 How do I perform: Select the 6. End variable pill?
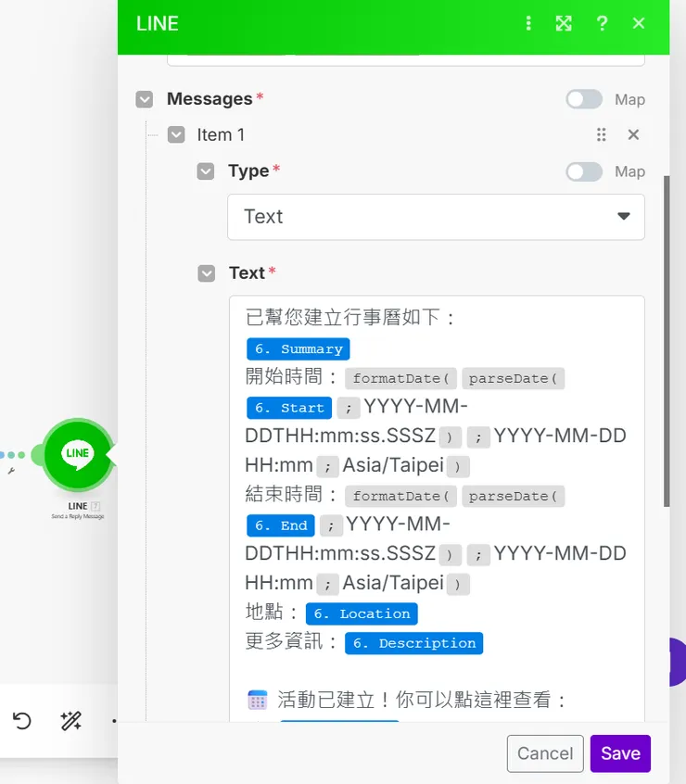point(281,525)
